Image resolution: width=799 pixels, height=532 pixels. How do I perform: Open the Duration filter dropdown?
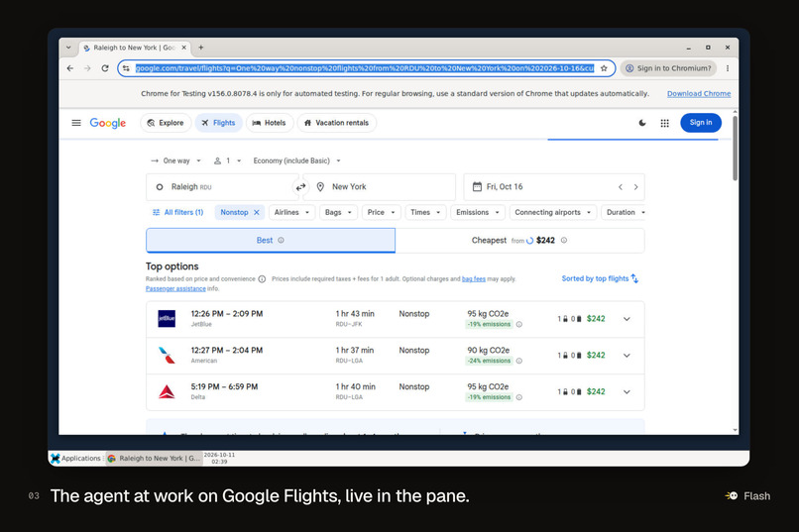(624, 212)
